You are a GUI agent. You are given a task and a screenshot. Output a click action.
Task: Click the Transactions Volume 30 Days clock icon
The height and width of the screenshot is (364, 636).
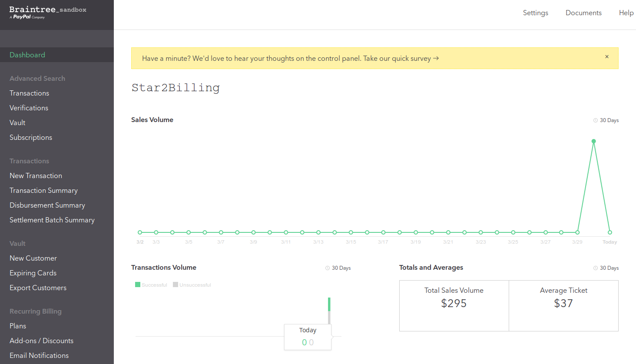coord(328,268)
